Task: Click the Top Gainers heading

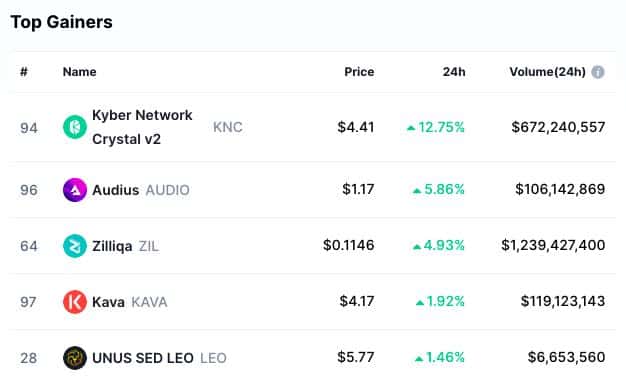Action: [x=61, y=22]
